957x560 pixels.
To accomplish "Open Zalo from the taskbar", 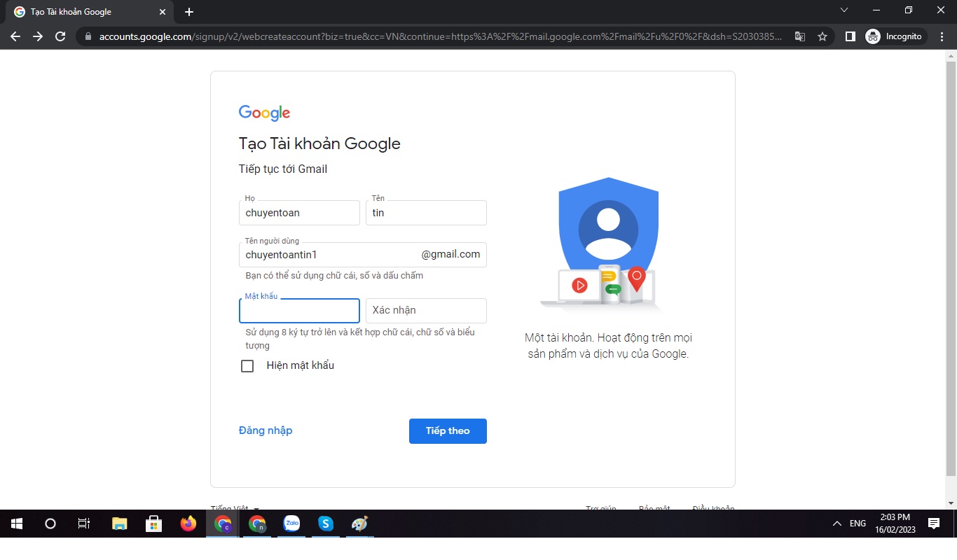I will point(291,524).
